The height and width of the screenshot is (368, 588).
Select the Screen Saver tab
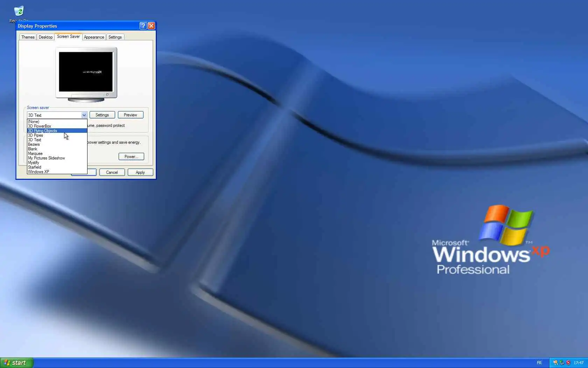pyautogui.click(x=68, y=36)
